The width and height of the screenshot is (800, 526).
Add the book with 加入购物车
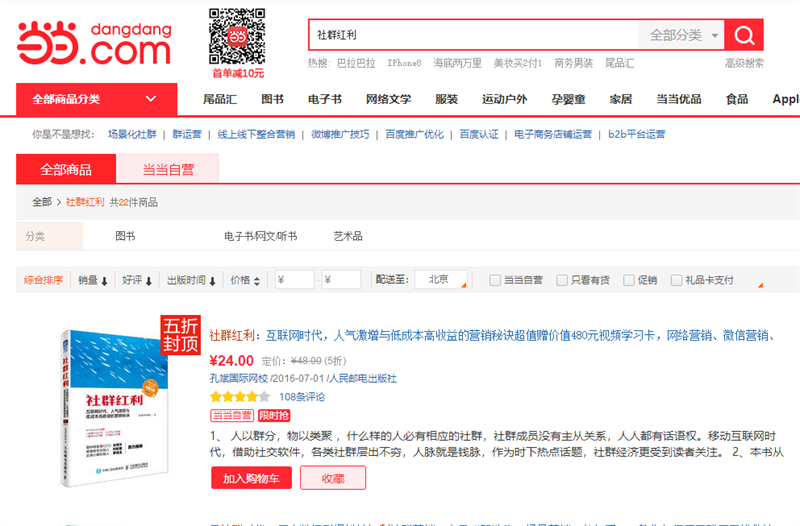pos(251,478)
